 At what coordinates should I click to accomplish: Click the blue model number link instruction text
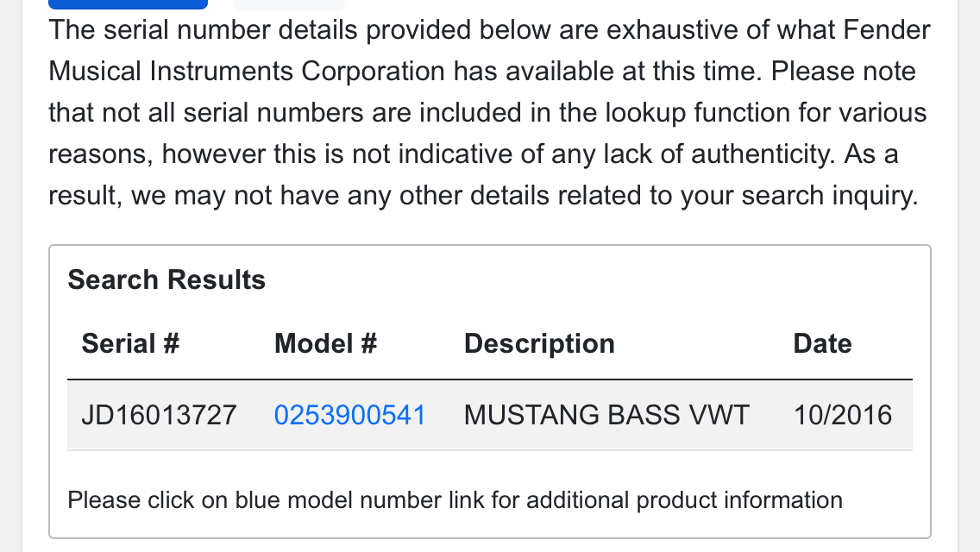pos(455,499)
